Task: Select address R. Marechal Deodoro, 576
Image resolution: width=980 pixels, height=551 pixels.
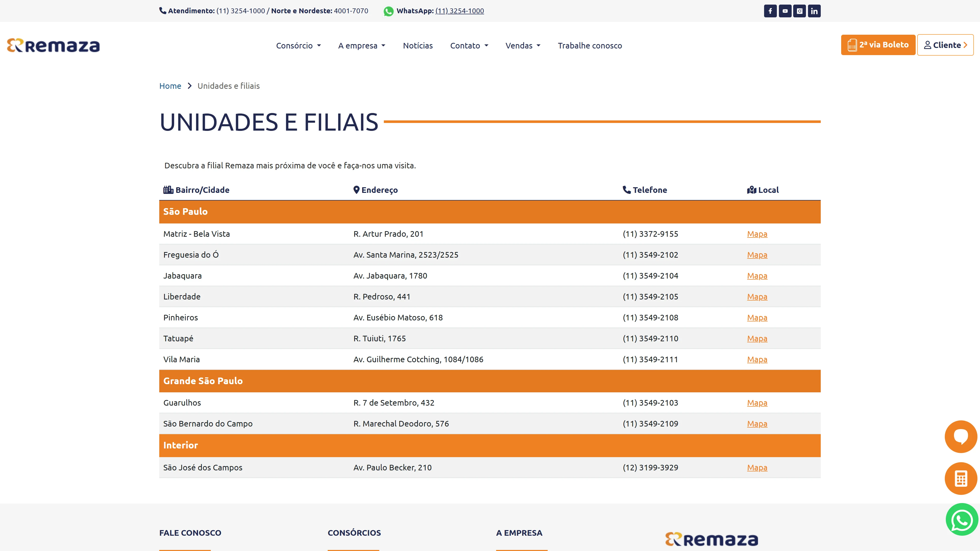Action: click(401, 424)
